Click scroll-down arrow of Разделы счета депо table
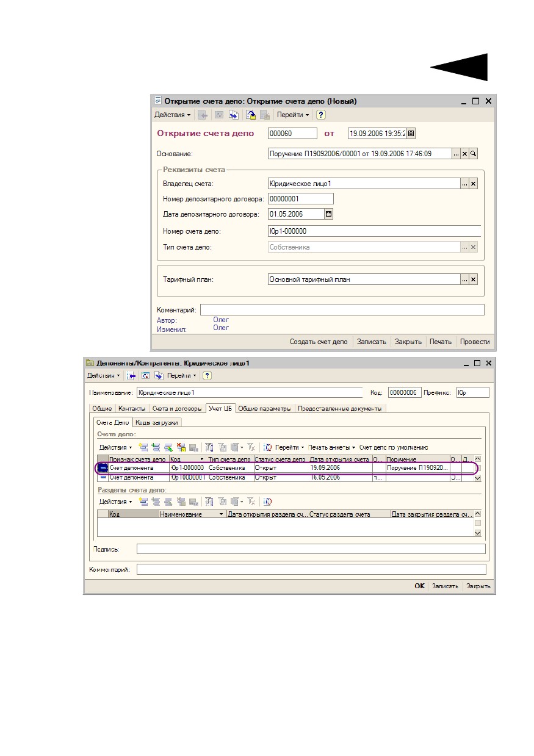 (477, 533)
